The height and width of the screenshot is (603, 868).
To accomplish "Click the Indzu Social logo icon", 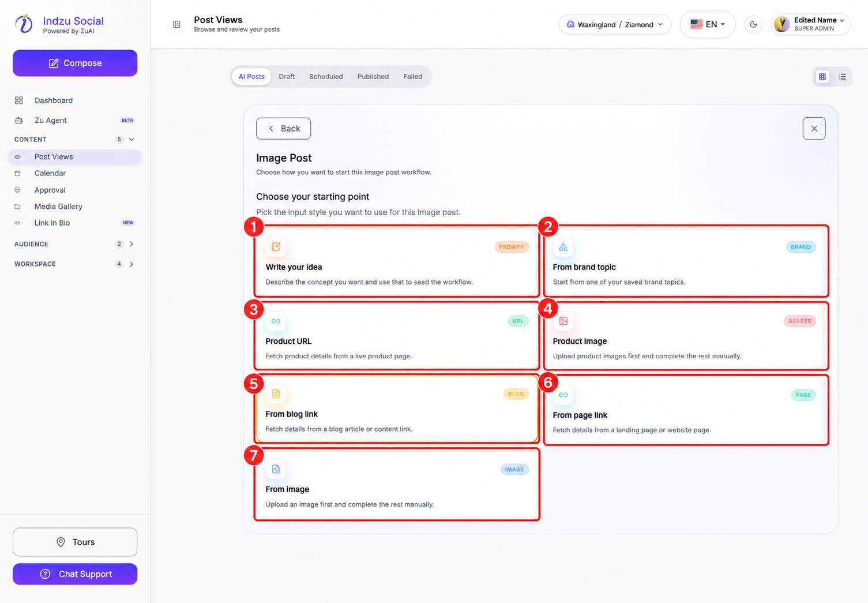I will (x=24, y=24).
